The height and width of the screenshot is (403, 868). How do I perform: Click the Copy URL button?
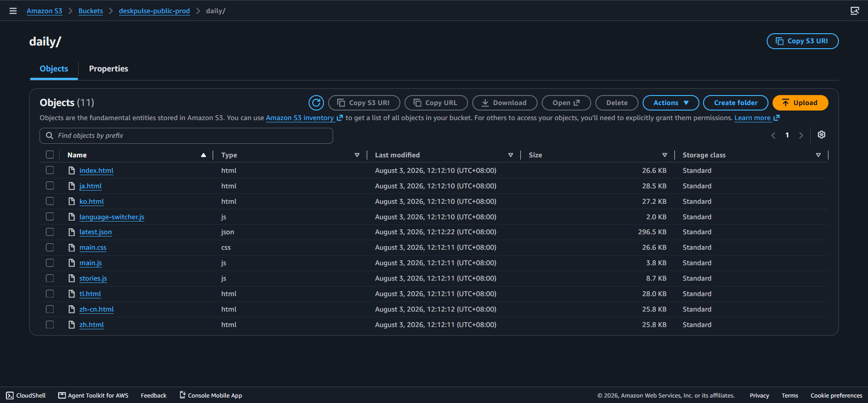click(x=436, y=103)
